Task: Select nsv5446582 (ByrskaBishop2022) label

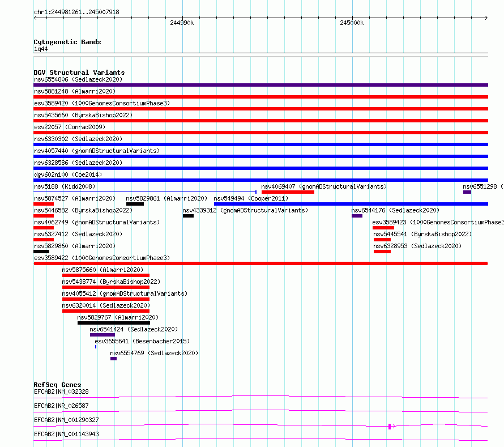Action: point(83,210)
